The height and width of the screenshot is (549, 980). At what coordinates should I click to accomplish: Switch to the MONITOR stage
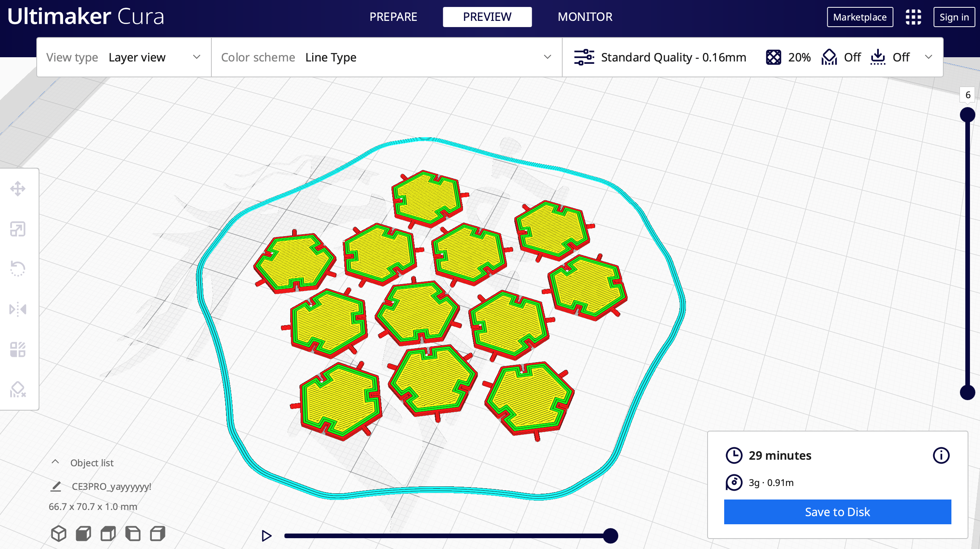[x=585, y=17]
